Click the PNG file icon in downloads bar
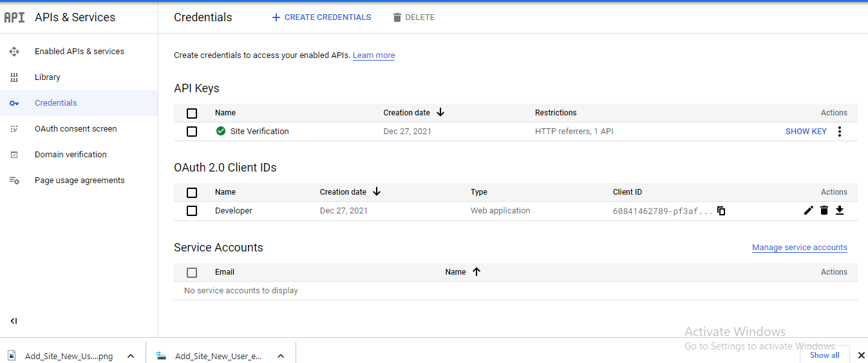The width and height of the screenshot is (868, 363). 12,356
